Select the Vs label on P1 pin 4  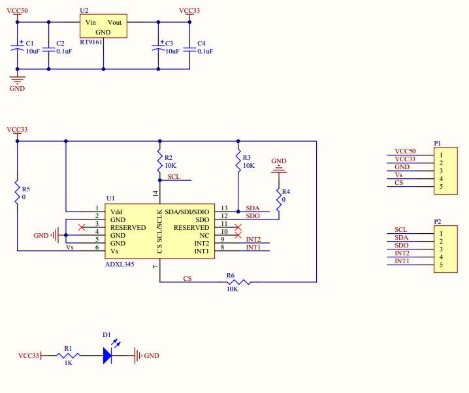pyautogui.click(x=398, y=175)
